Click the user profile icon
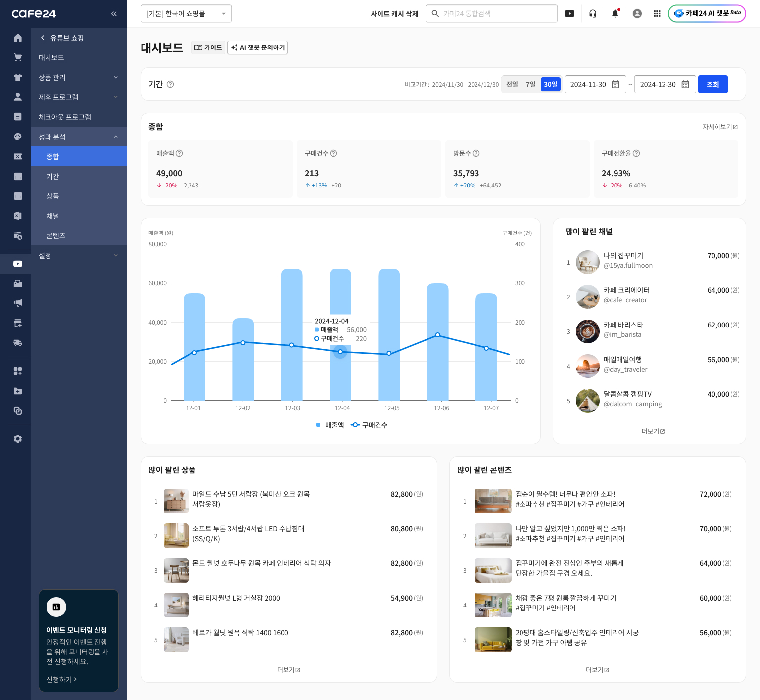Image resolution: width=760 pixels, height=700 pixels. click(x=637, y=14)
